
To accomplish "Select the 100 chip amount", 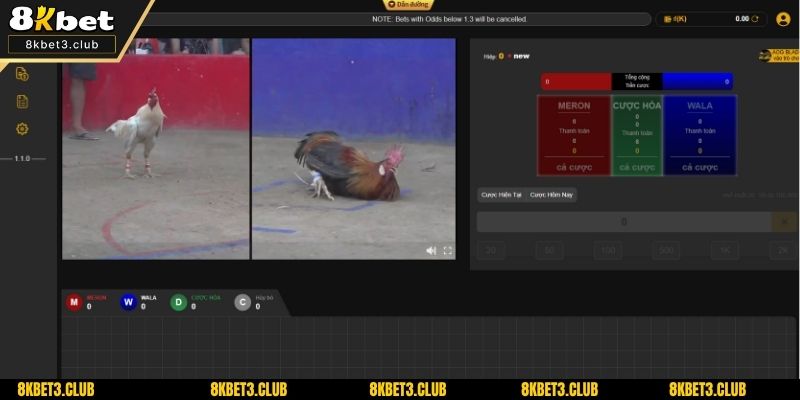I will [x=609, y=251].
